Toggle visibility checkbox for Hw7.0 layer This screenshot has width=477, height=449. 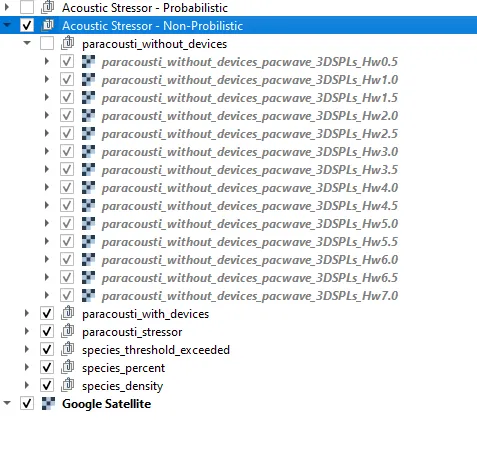click(x=67, y=296)
